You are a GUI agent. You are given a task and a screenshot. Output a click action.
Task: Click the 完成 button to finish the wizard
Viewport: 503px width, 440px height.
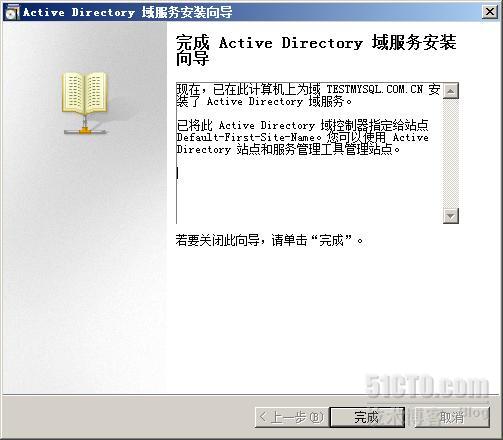click(367, 417)
